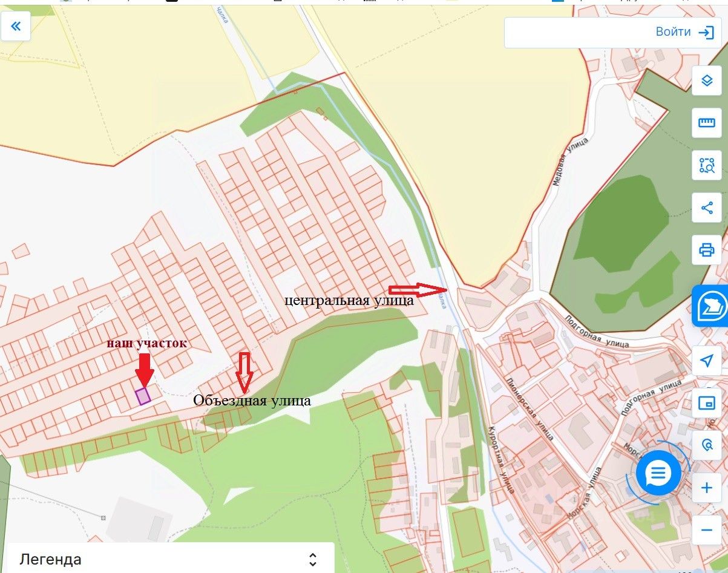The height and width of the screenshot is (573, 728).
Task: Zoom out with the minus button
Action: (707, 530)
